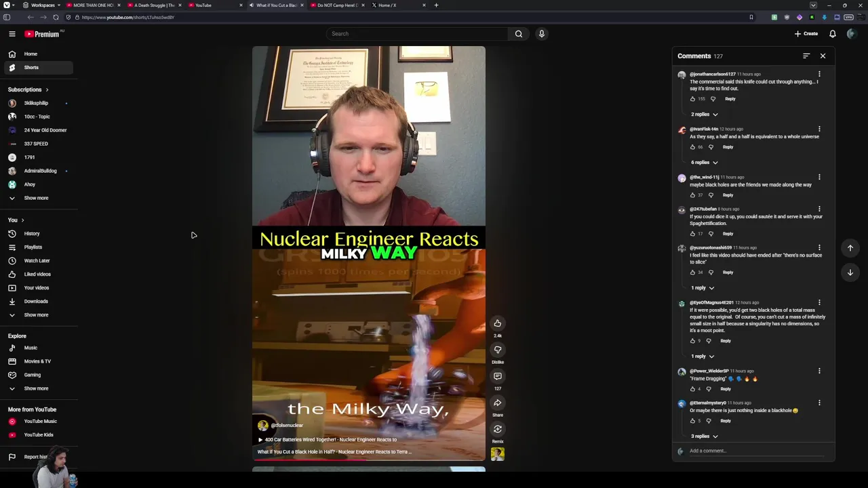Click the Create button
Screen dimensions: 868x488
806,34
